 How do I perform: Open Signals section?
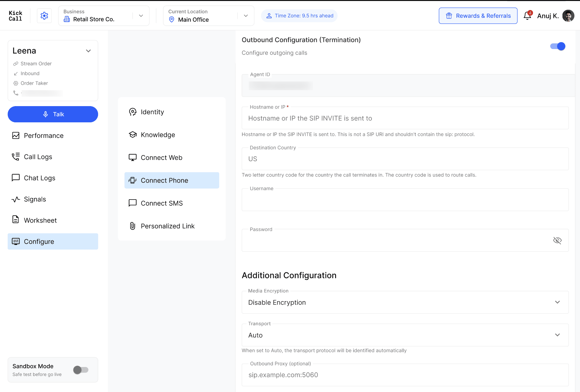(x=53, y=199)
